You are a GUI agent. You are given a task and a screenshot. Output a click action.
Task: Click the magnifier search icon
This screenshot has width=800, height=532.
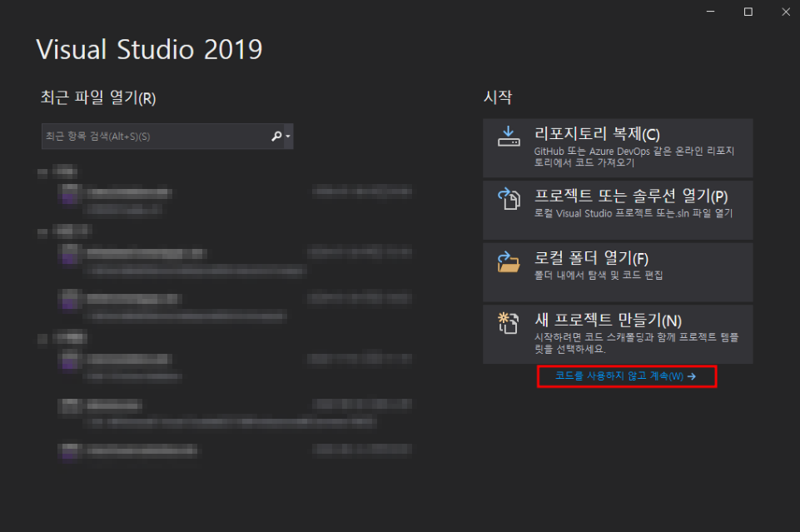(x=276, y=137)
